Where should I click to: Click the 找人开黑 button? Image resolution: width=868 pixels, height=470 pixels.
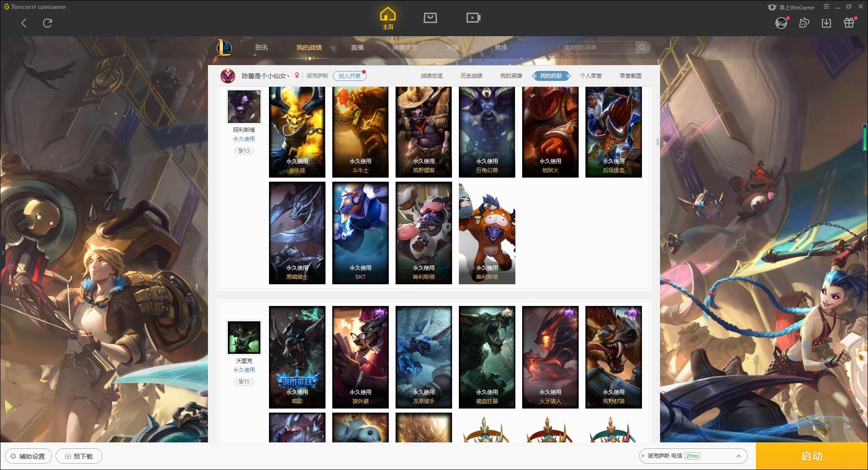pyautogui.click(x=349, y=76)
